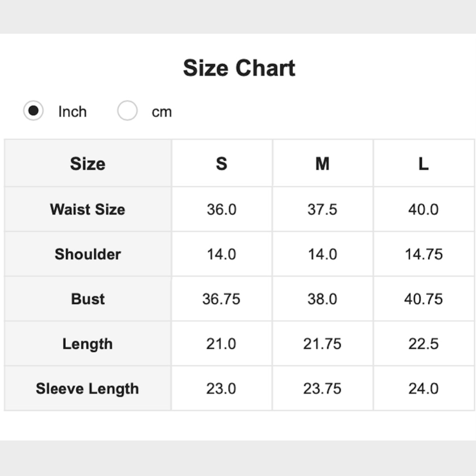Image resolution: width=476 pixels, height=476 pixels.
Task: Click the 24.0 sleeve length for L
Action: point(423,388)
